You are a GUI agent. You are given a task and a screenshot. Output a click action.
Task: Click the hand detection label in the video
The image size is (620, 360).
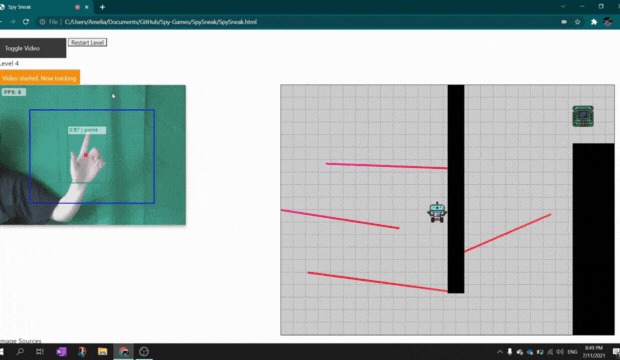[87, 130]
